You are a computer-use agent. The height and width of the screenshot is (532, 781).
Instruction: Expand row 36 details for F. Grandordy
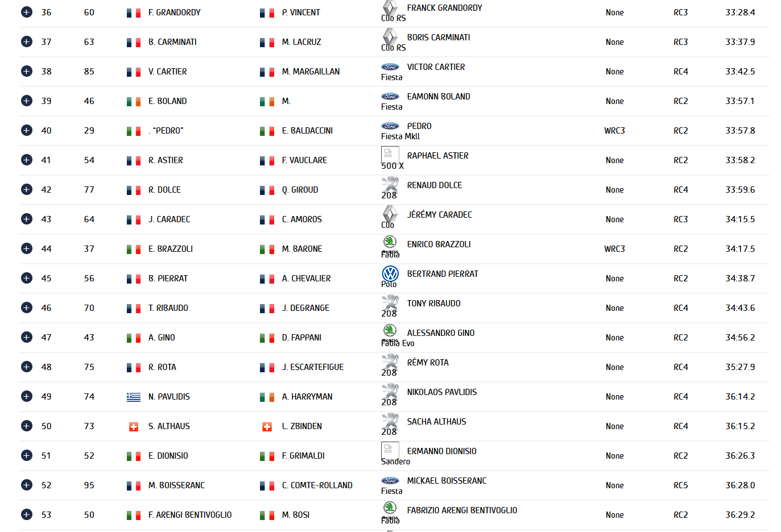pos(27,12)
